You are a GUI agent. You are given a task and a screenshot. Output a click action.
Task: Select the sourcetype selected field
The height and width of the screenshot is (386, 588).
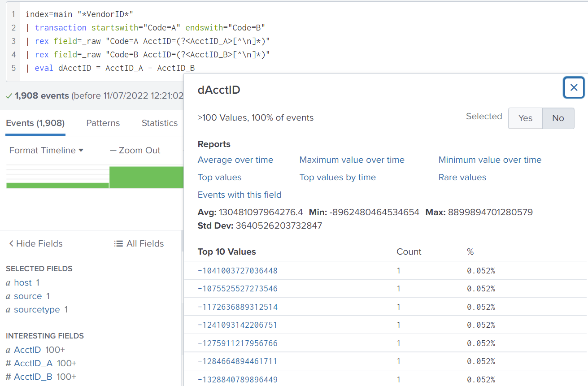[x=37, y=310]
